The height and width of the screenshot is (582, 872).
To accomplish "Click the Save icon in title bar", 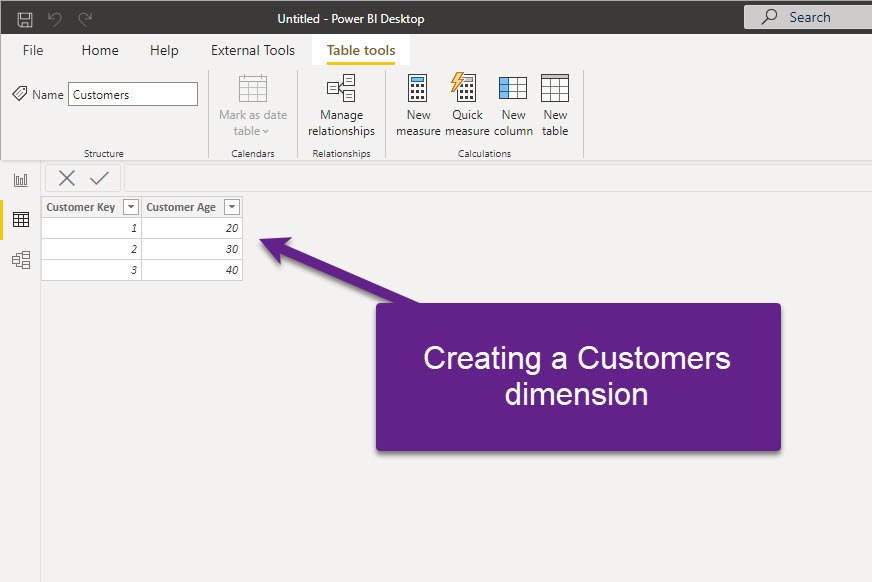I will click(x=25, y=19).
